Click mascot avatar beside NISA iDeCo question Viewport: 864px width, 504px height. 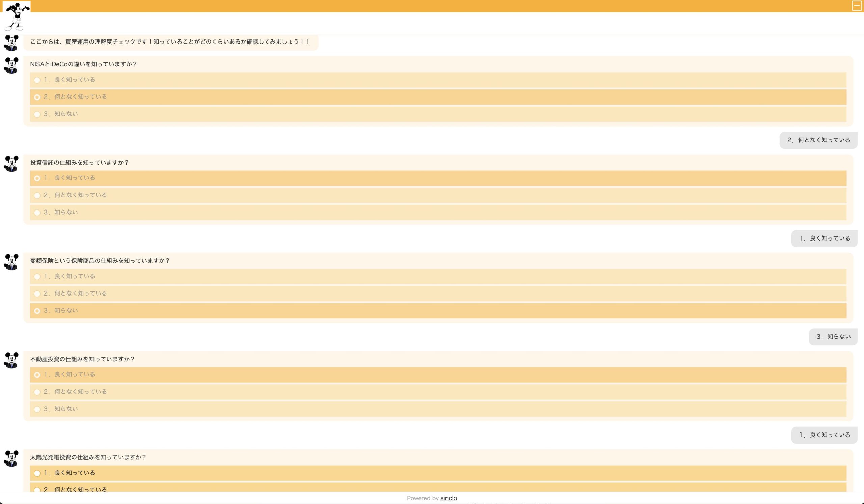click(11, 65)
